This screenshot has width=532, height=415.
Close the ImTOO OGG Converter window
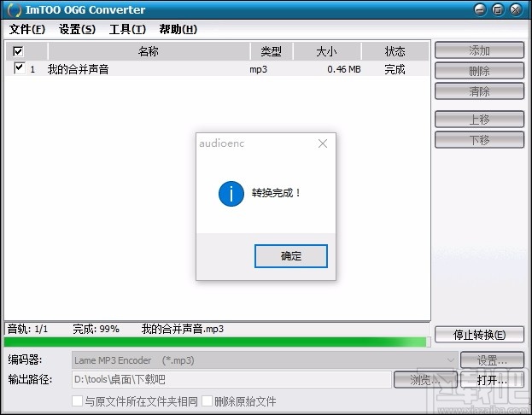coord(516,9)
